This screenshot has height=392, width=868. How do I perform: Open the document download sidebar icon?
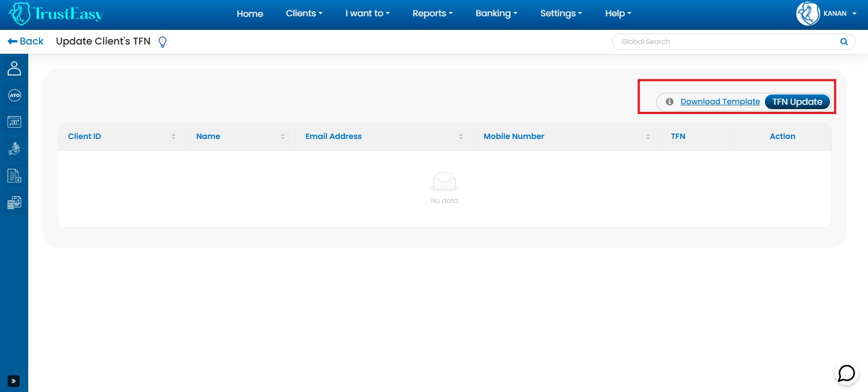tap(14, 176)
